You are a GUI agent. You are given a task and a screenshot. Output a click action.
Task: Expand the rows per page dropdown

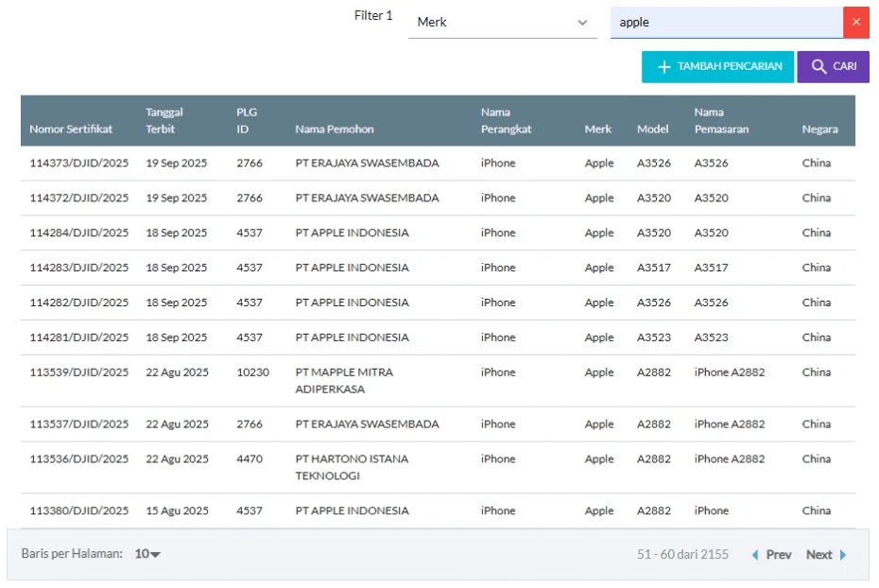pyautogui.click(x=147, y=555)
